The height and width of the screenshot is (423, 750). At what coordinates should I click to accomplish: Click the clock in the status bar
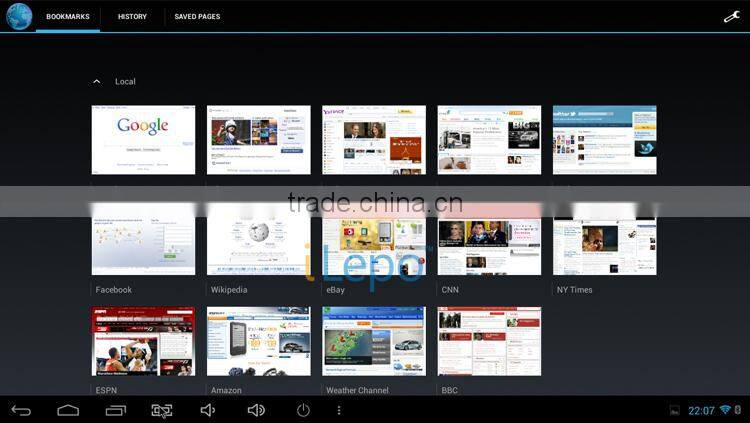coord(701,410)
